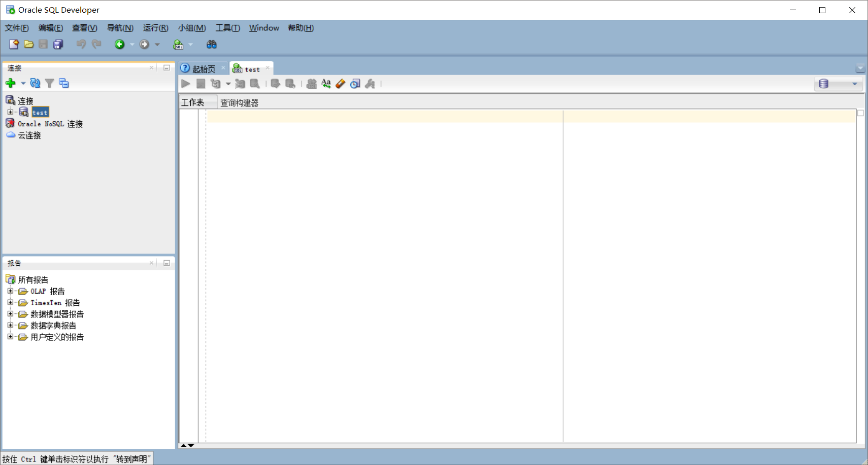
Task: Click the Save All icon
Action: click(x=58, y=44)
